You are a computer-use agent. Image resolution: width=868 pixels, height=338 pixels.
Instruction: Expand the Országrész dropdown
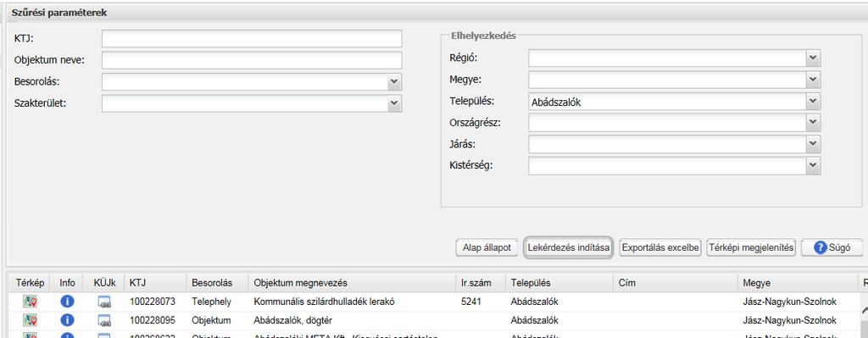point(813,123)
